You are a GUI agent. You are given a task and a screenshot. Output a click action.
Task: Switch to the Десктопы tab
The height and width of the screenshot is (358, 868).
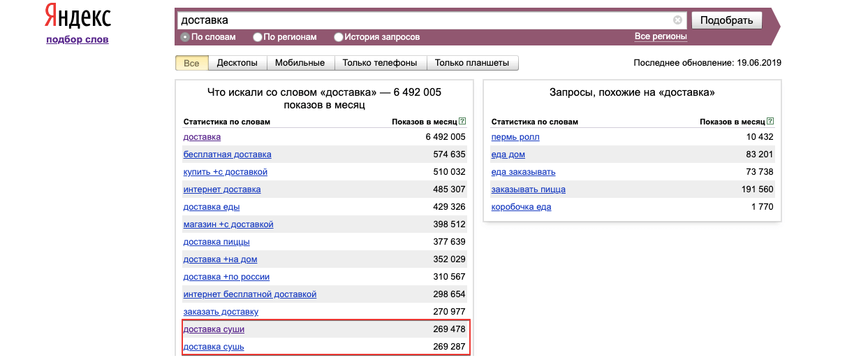point(237,63)
